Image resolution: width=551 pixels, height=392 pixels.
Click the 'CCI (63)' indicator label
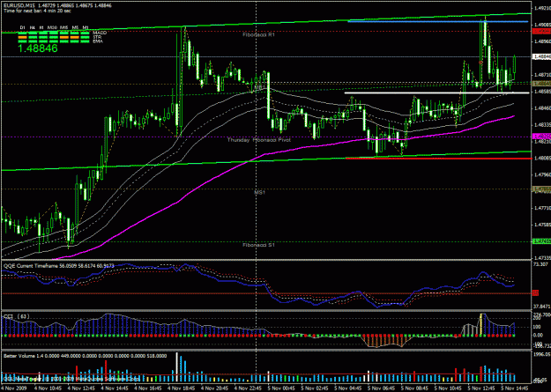[x=16, y=316]
